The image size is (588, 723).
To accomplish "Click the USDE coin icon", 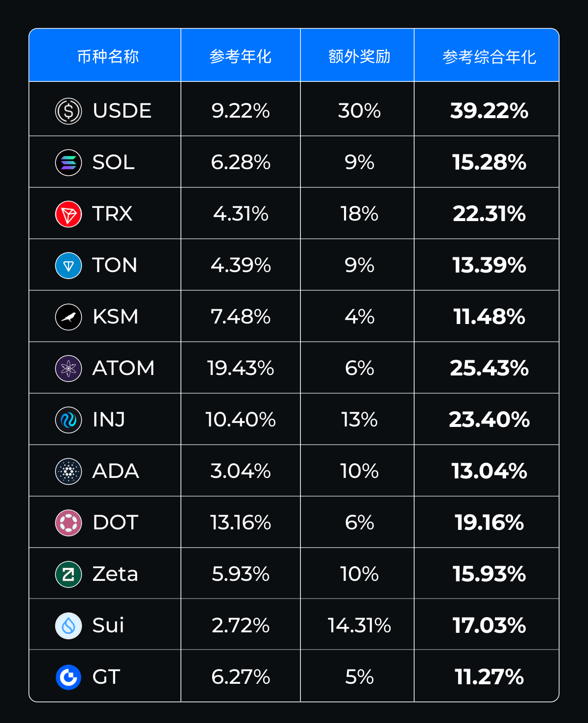I will coord(69,111).
